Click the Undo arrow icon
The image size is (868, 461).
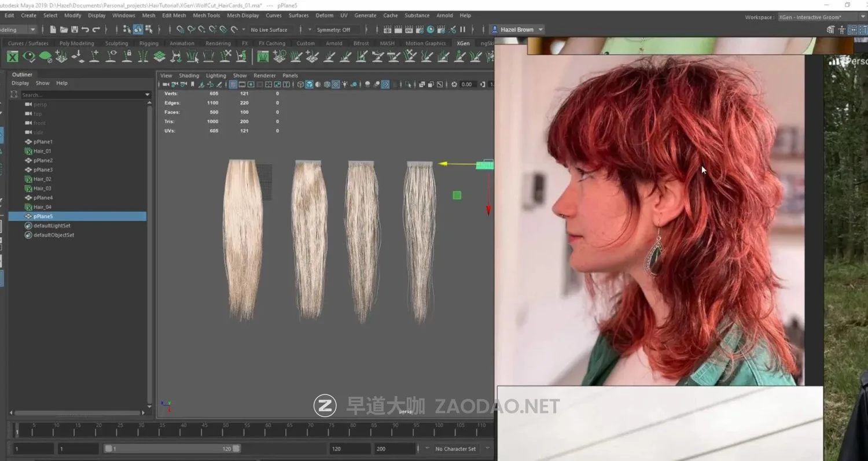pyautogui.click(x=85, y=29)
